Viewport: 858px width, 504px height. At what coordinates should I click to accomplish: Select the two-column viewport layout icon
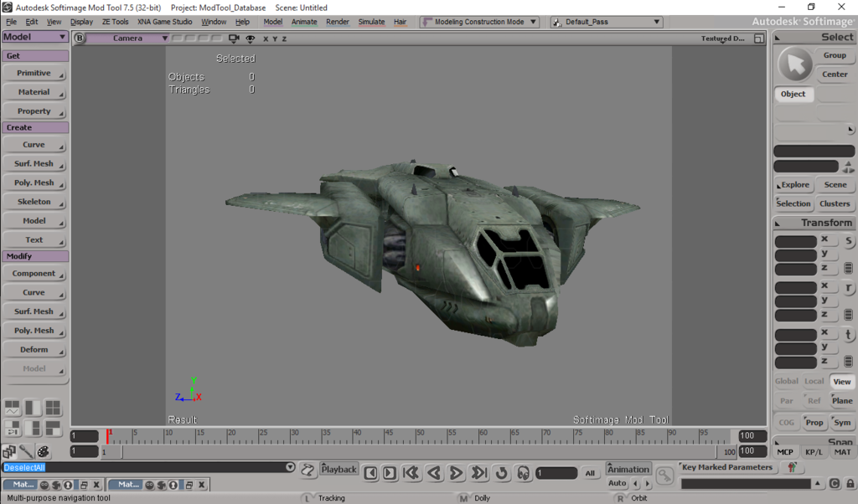[x=33, y=407]
